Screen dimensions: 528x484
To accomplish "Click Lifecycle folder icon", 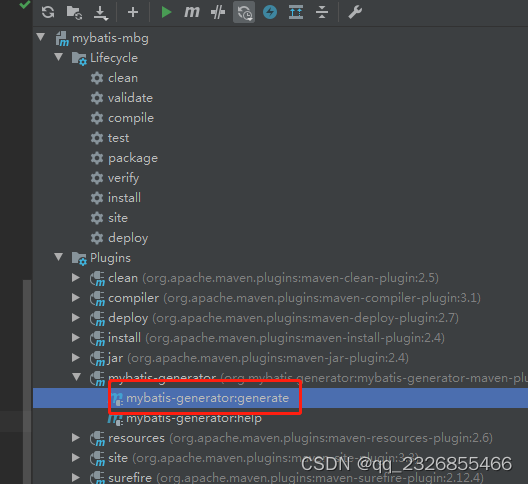I will pos(79,58).
